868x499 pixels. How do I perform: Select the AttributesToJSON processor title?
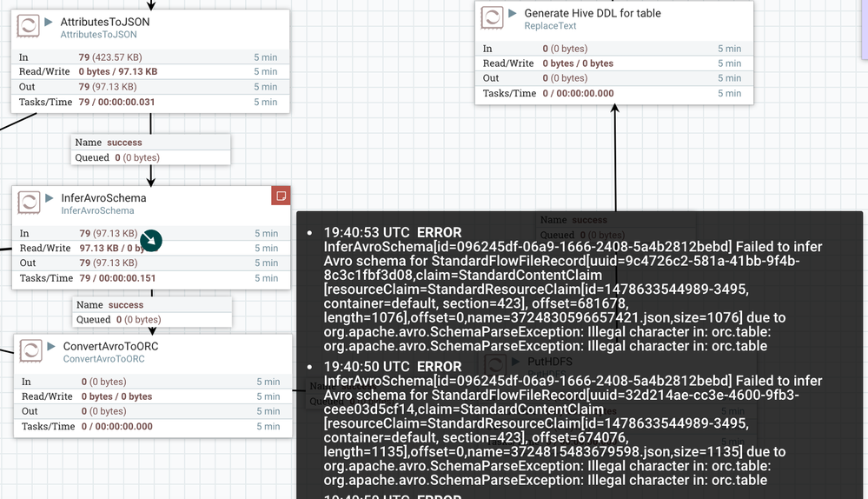pos(104,22)
